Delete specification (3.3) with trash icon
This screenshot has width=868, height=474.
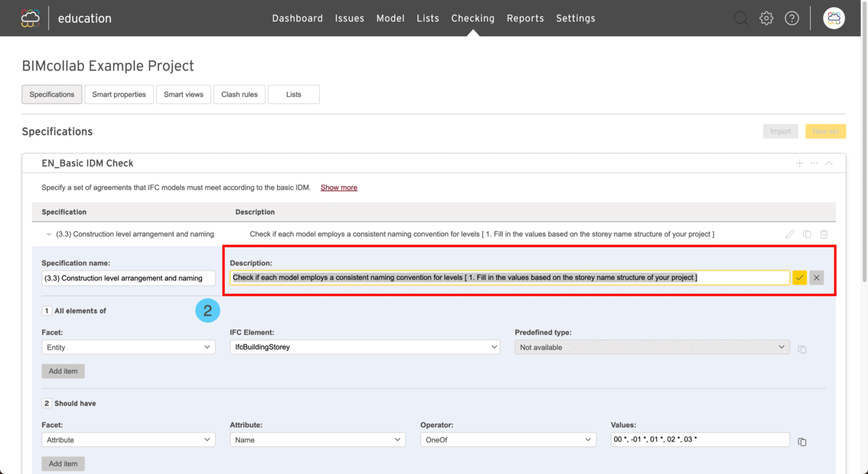click(x=824, y=234)
